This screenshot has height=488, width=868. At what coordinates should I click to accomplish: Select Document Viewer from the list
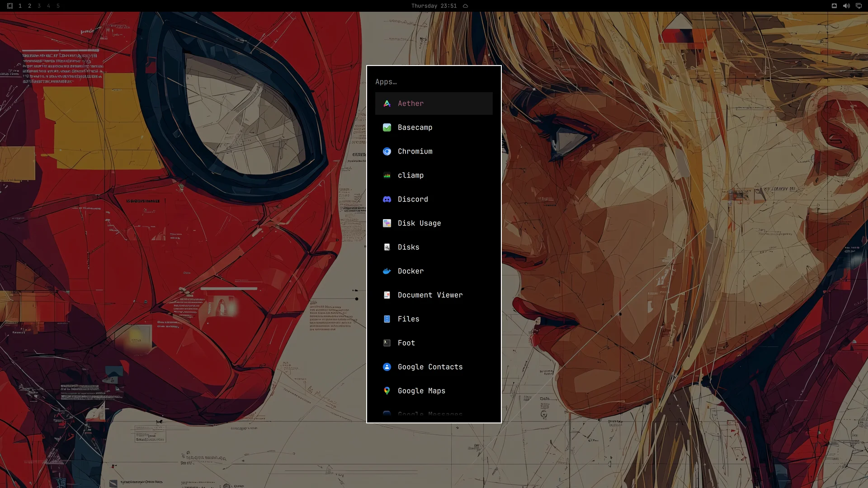click(434, 295)
